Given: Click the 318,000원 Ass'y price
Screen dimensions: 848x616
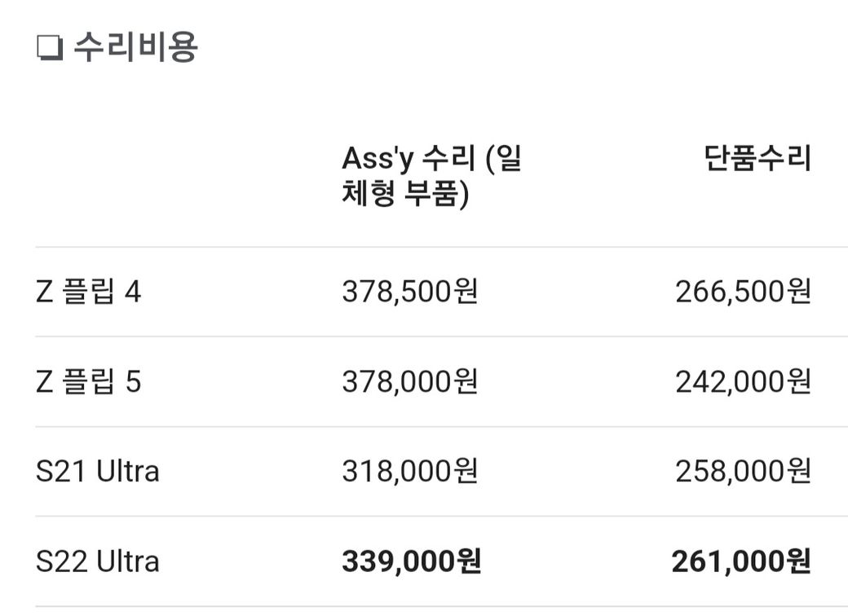Looking at the screenshot, I should 410,471.
